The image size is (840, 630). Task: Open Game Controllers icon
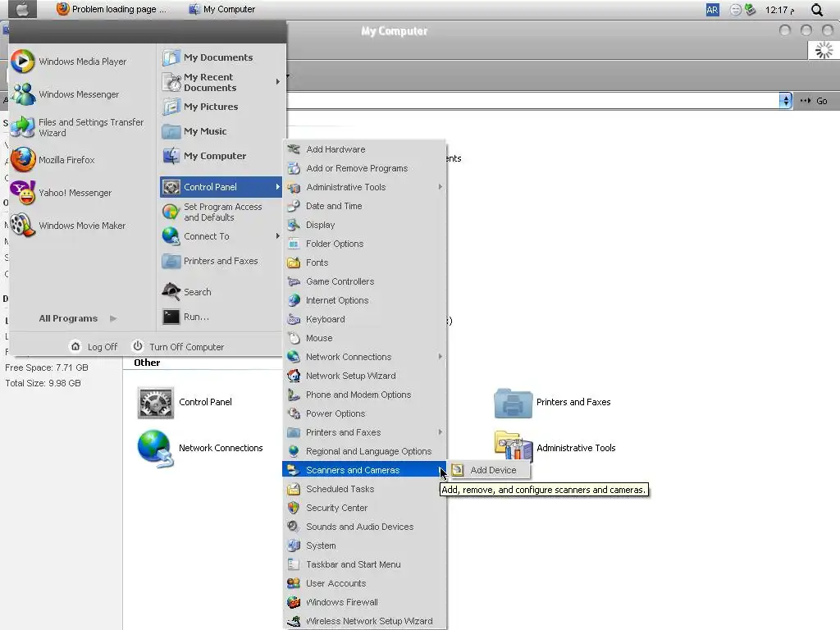[294, 281]
